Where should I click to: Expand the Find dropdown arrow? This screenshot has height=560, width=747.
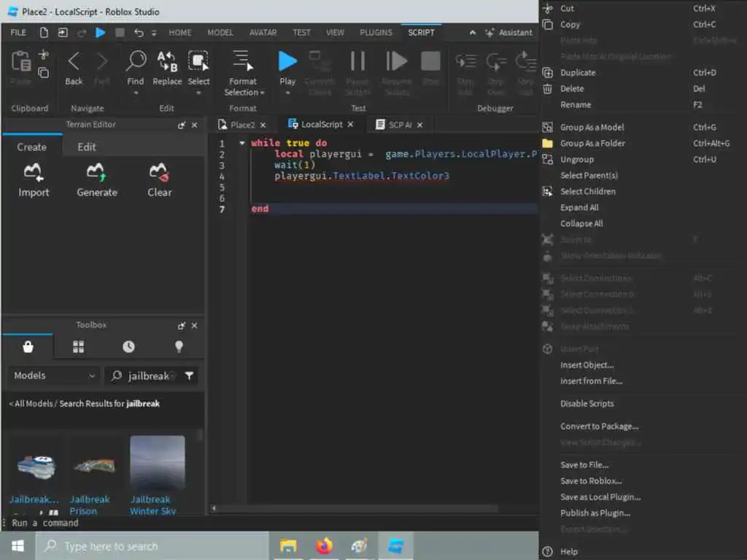point(136,93)
